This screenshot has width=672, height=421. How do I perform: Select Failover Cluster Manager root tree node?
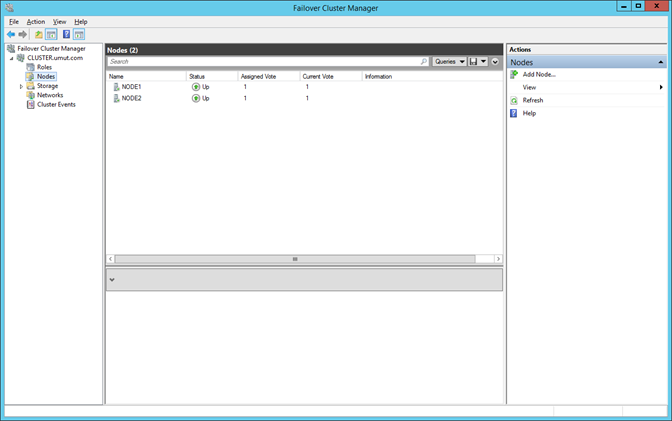tap(51, 48)
